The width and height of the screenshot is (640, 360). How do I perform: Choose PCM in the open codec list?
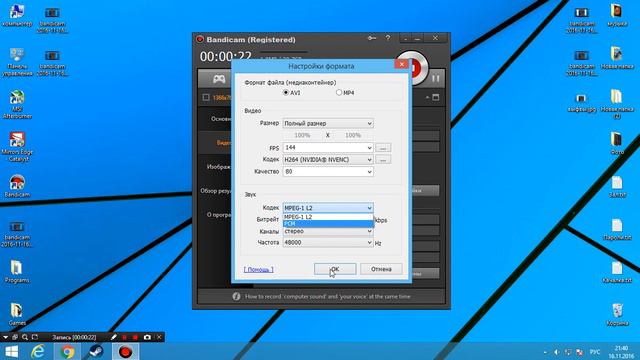(x=328, y=224)
